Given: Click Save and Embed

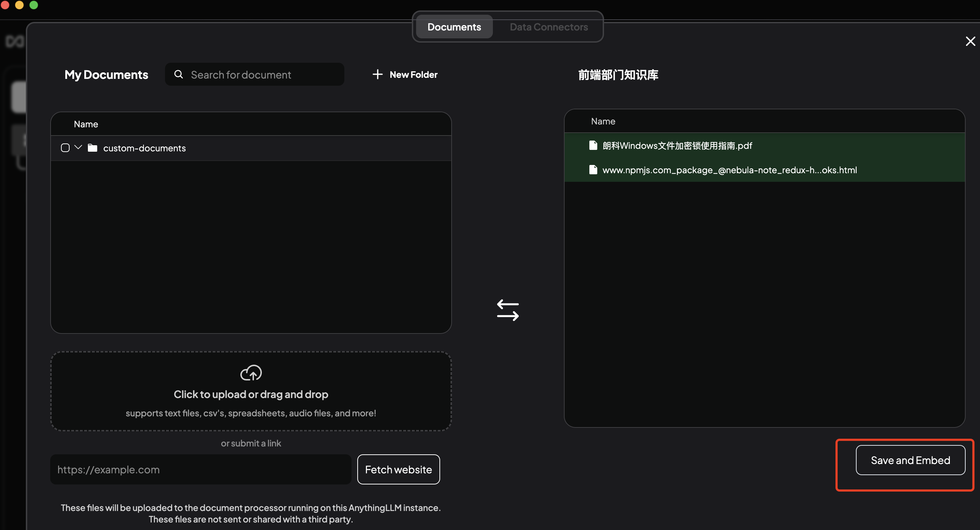Looking at the screenshot, I should pos(910,460).
